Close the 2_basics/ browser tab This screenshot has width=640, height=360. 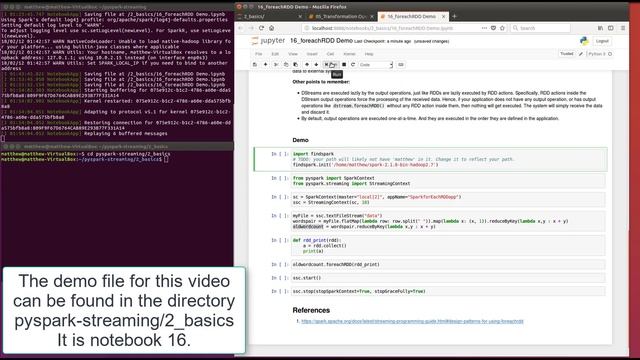pyautogui.click(x=300, y=16)
